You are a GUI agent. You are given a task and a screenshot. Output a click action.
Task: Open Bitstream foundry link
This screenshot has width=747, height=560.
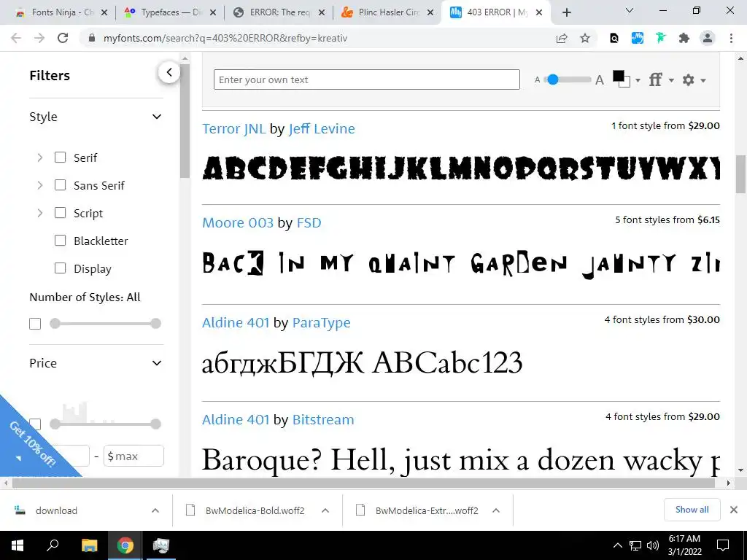pos(323,419)
